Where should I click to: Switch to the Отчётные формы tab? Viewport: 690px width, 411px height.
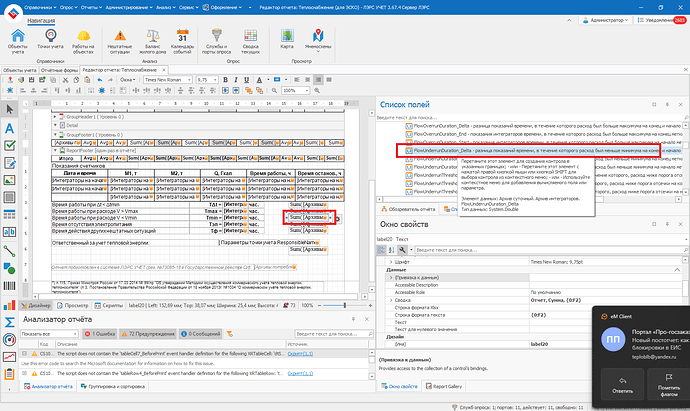[x=59, y=70]
